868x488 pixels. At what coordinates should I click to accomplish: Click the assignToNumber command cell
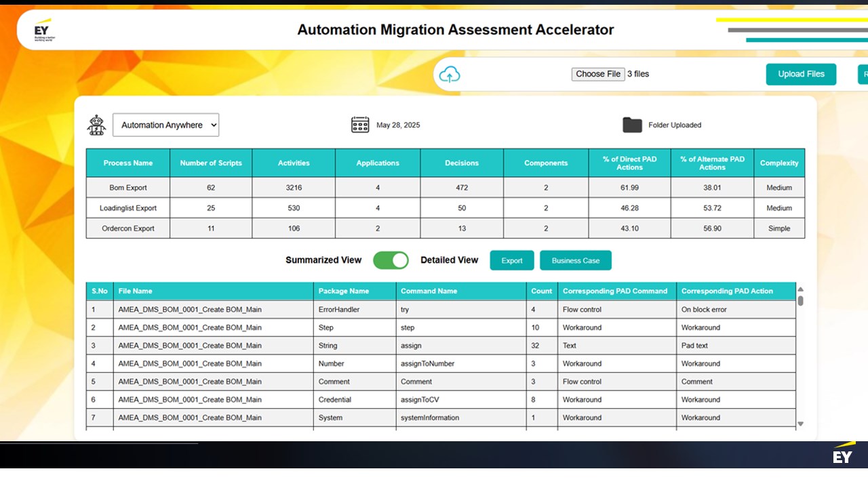point(461,364)
